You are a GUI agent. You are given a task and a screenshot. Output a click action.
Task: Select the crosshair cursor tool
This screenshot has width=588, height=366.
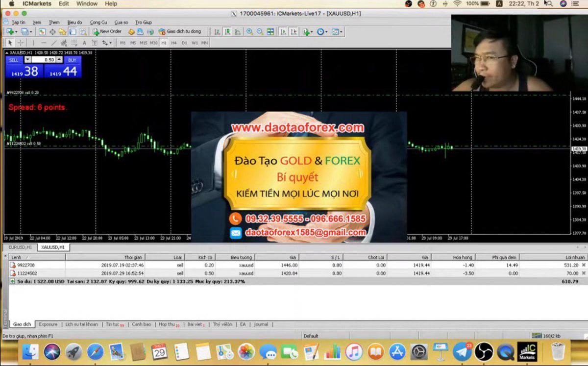[x=21, y=43]
